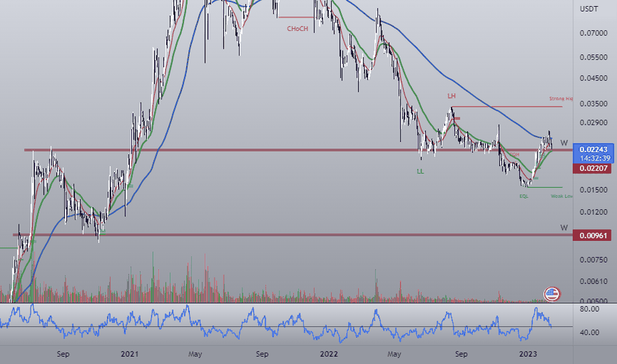Click the May label just after 2021
617x364 pixels.
point(195,354)
